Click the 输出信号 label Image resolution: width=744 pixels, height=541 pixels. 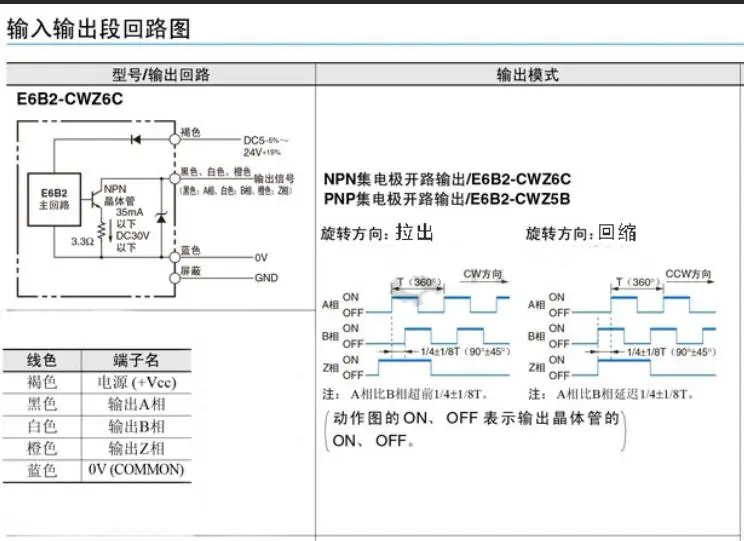[x=274, y=178]
